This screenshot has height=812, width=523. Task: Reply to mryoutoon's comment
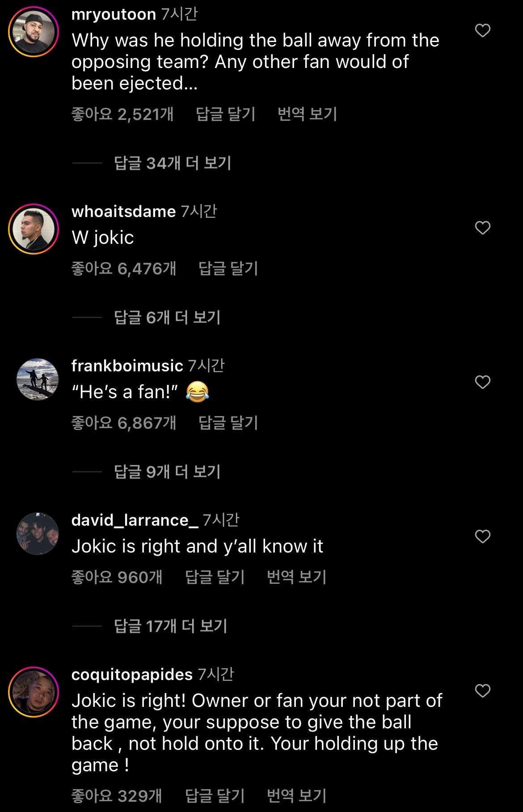click(x=225, y=114)
